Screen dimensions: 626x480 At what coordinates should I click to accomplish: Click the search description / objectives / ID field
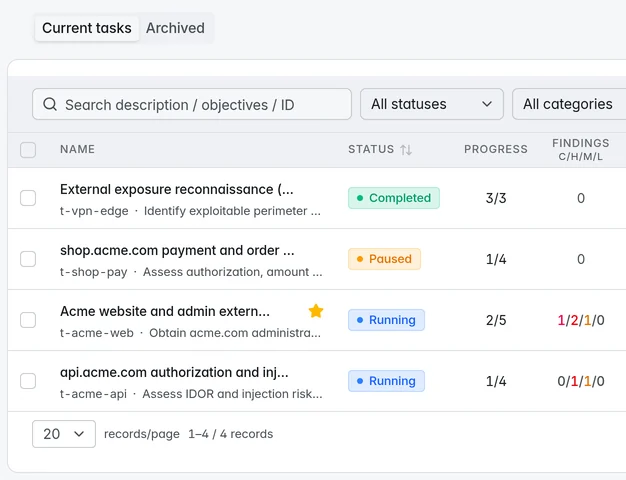[x=192, y=104]
